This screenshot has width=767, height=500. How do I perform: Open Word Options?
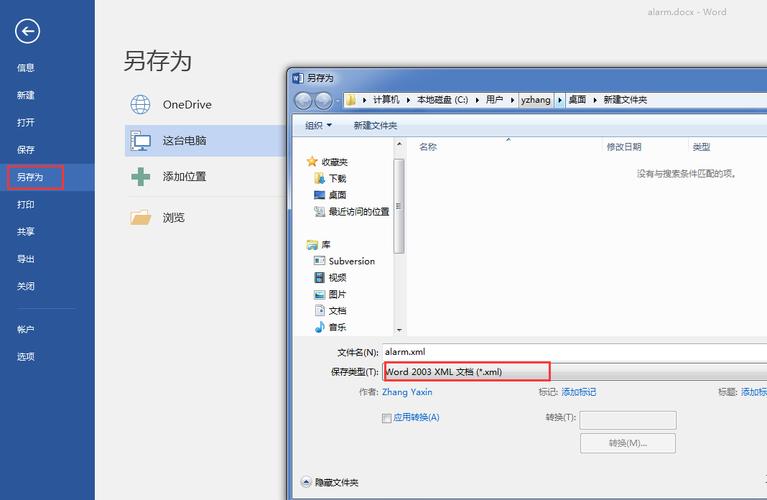tap(26, 357)
